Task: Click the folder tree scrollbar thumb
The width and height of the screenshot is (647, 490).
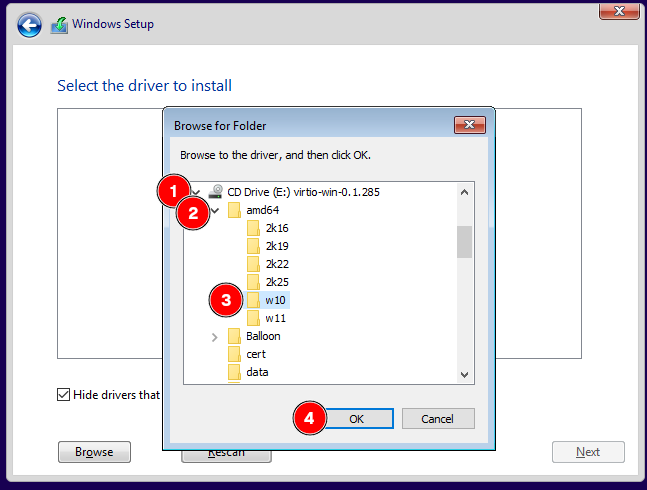Action: pos(464,242)
